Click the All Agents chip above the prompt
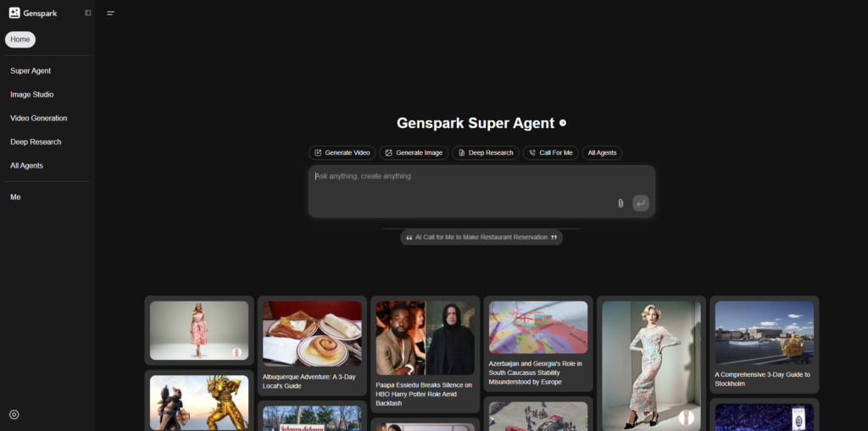 tap(602, 152)
